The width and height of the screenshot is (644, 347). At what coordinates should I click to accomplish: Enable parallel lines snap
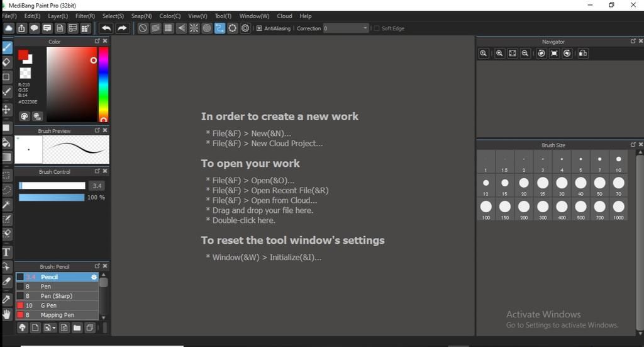156,28
